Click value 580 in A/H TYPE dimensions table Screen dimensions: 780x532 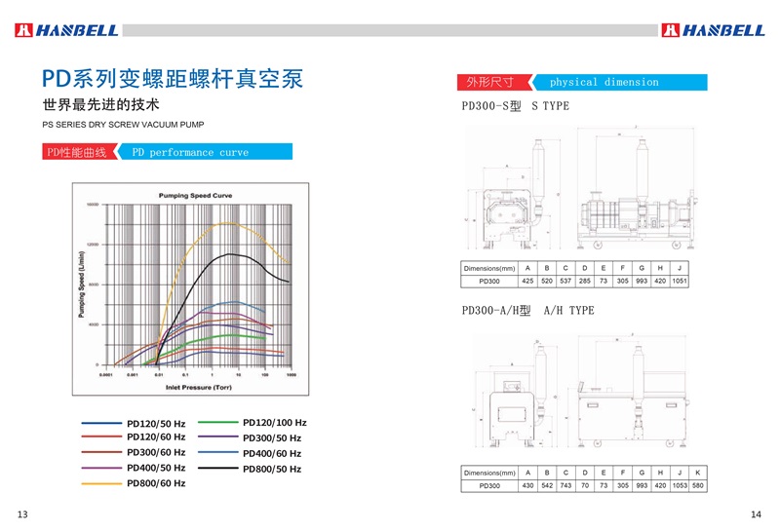tap(697, 485)
